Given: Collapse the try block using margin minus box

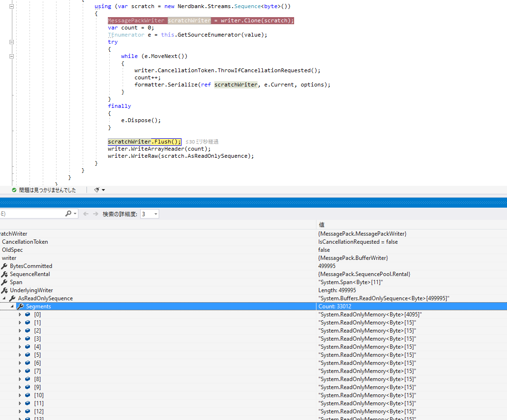Looking at the screenshot, I should pyautogui.click(x=11, y=42).
